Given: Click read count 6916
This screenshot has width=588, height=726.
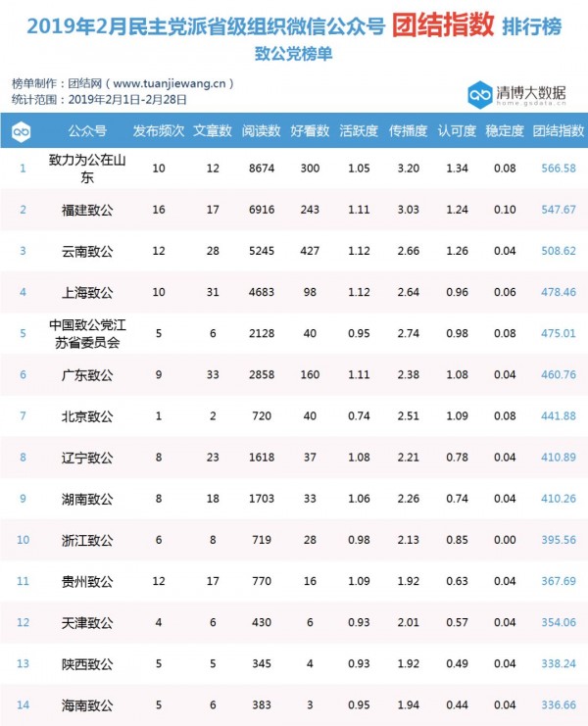Looking at the screenshot, I should click(262, 210).
